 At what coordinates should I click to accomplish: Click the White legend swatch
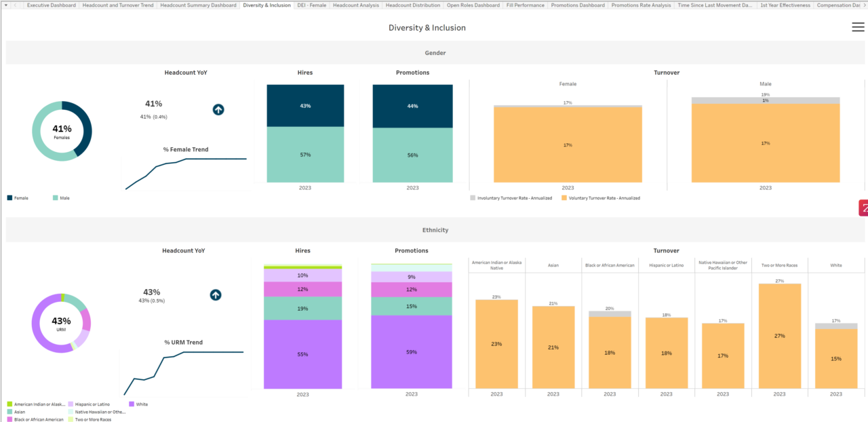tap(132, 404)
